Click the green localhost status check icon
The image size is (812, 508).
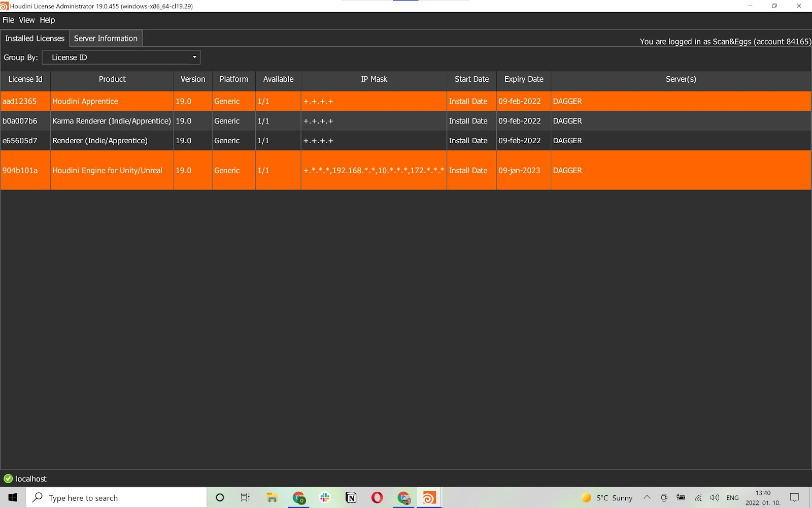pyautogui.click(x=8, y=479)
